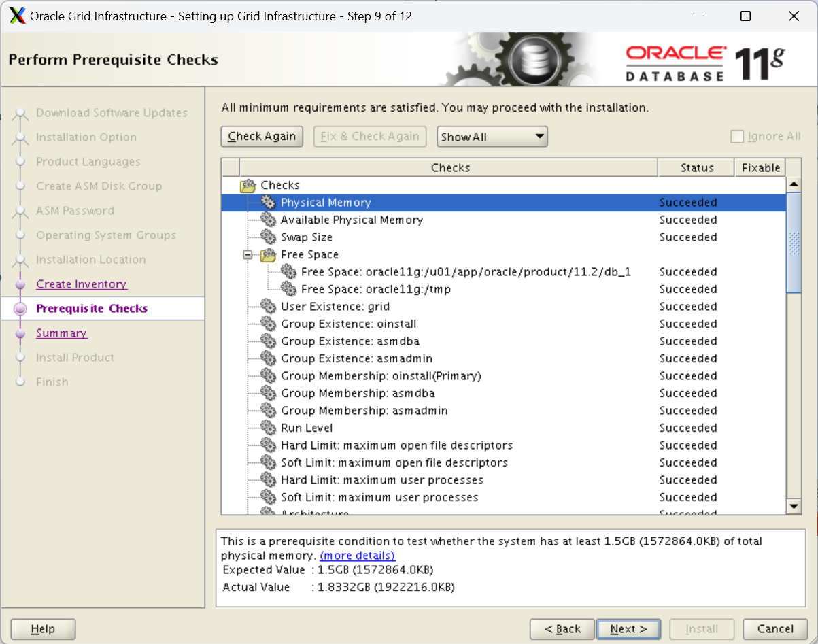Click gear icon for Hard Limit open file descriptors

(269, 445)
